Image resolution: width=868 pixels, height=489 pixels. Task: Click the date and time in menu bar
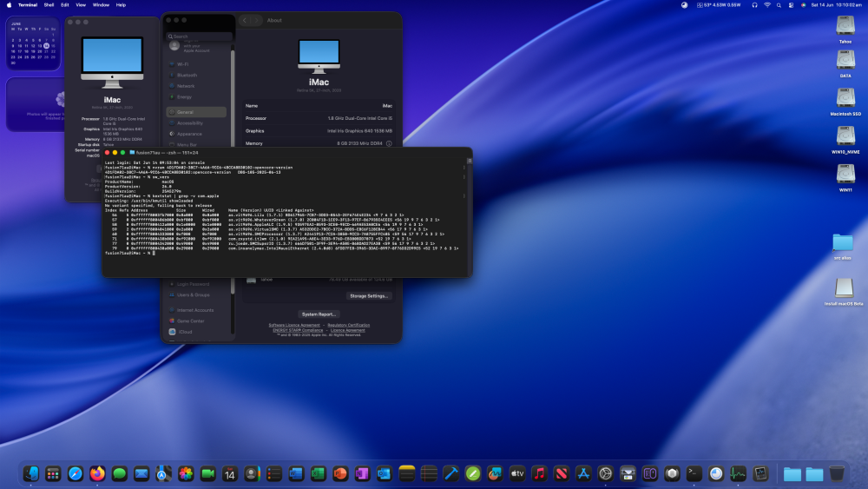(836, 5)
